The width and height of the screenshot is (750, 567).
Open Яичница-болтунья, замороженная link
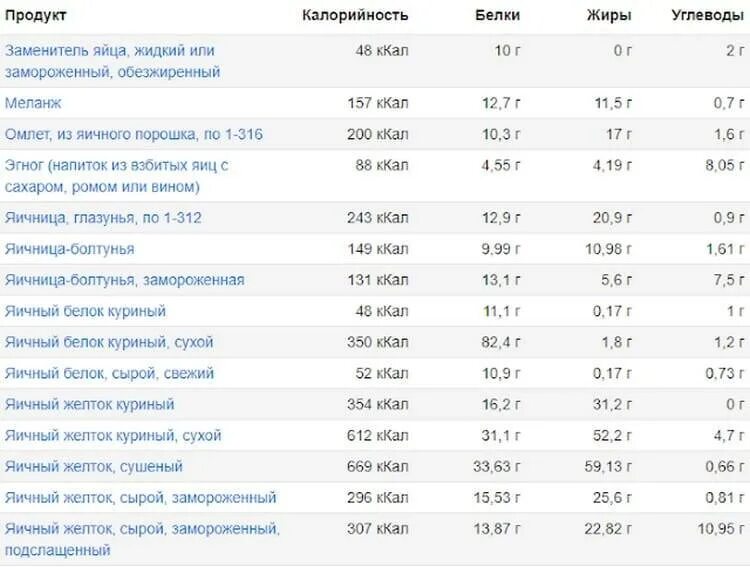point(125,280)
